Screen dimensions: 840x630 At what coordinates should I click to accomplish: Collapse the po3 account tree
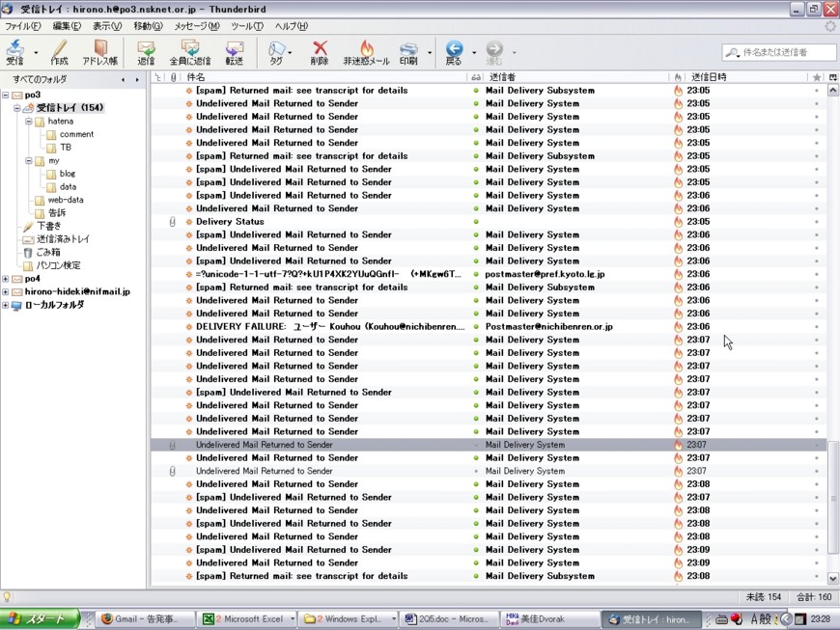tap(6, 95)
